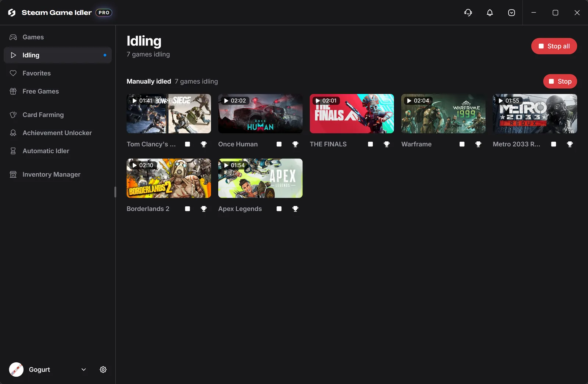588x384 pixels.
Task: Click THE FINALS game thumbnail
Action: coord(352,113)
